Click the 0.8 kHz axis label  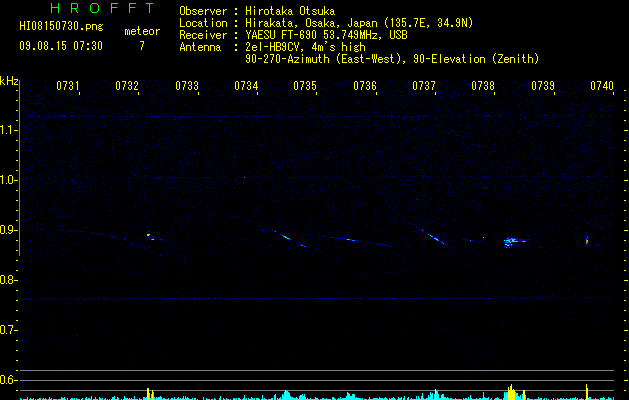(x=8, y=280)
